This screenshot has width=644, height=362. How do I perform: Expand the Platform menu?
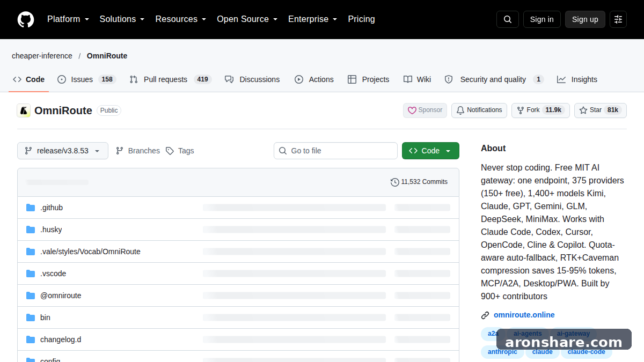coord(68,19)
